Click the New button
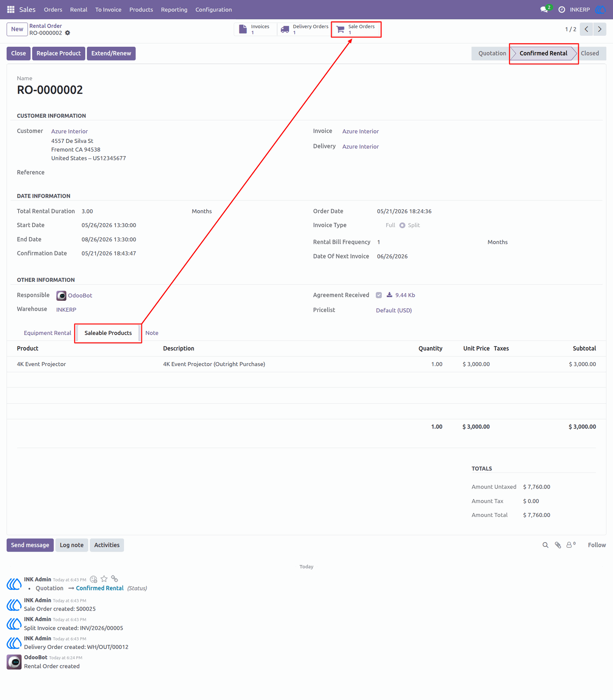The width and height of the screenshot is (613, 700). point(17,29)
